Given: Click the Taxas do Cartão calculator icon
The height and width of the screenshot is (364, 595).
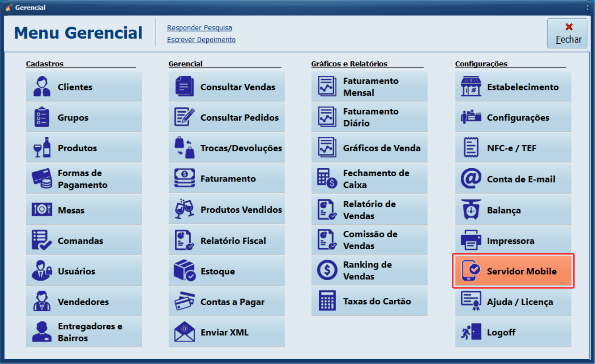Looking at the screenshot, I should 327,301.
